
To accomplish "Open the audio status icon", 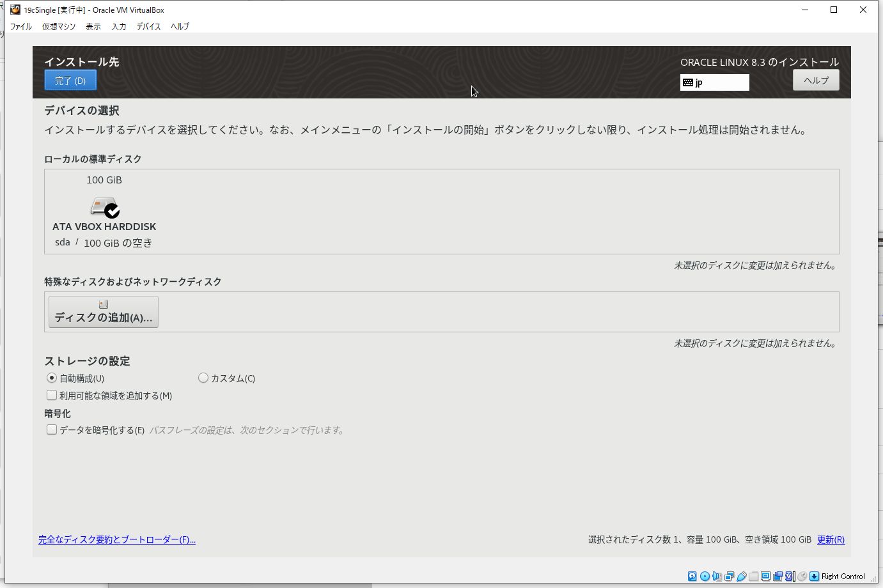I will pos(717,576).
